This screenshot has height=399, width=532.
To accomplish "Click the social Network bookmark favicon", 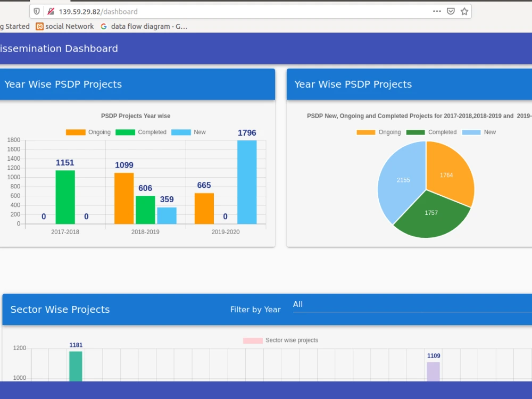I will 39,27.
